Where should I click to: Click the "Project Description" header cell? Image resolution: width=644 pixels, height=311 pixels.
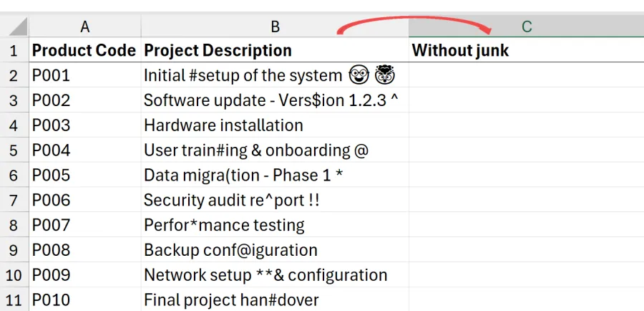tap(275, 50)
